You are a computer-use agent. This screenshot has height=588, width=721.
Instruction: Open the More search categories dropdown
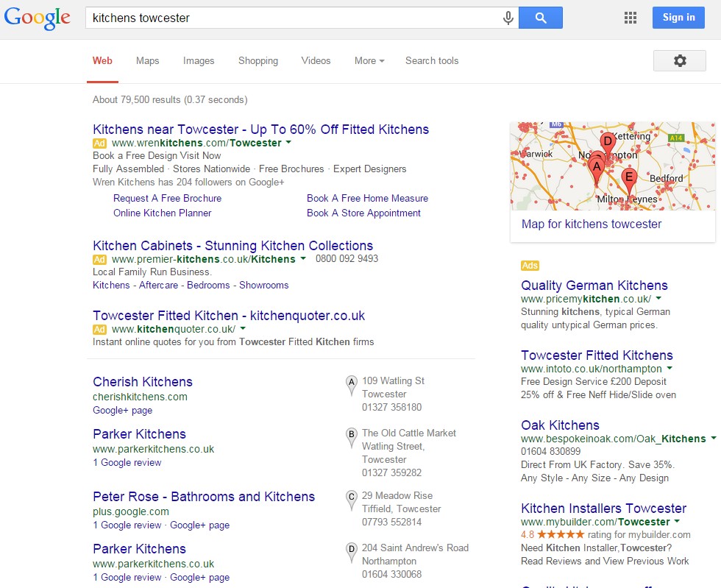point(369,61)
